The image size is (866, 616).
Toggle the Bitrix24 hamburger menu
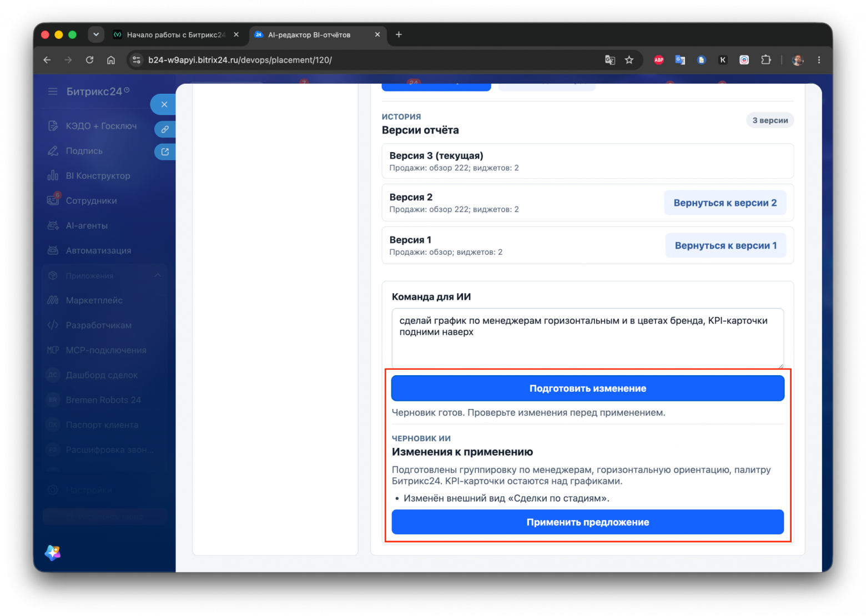(x=53, y=92)
